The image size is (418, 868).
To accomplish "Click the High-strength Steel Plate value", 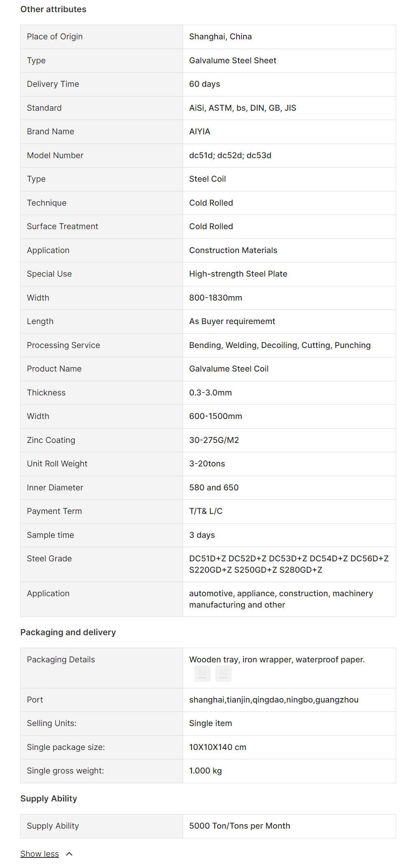I will coord(238,274).
